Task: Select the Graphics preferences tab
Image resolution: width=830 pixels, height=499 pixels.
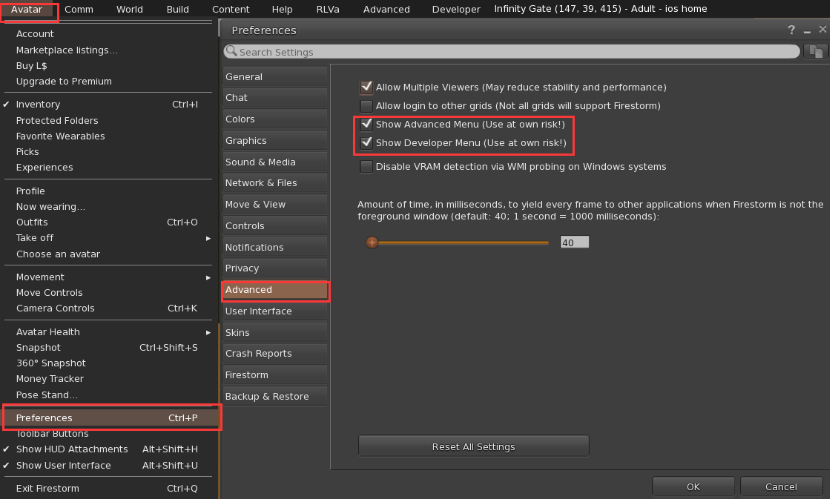Action: click(275, 141)
